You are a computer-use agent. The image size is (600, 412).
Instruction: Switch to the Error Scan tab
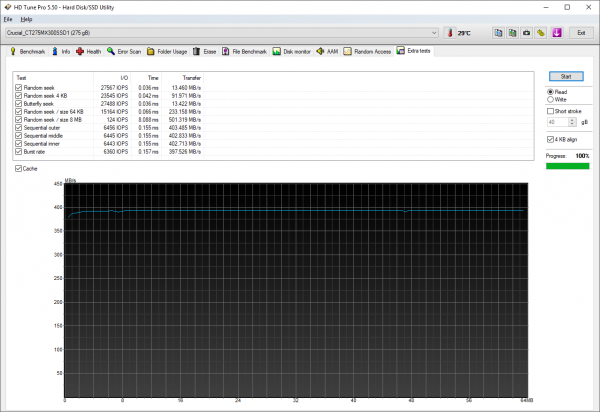[124, 52]
